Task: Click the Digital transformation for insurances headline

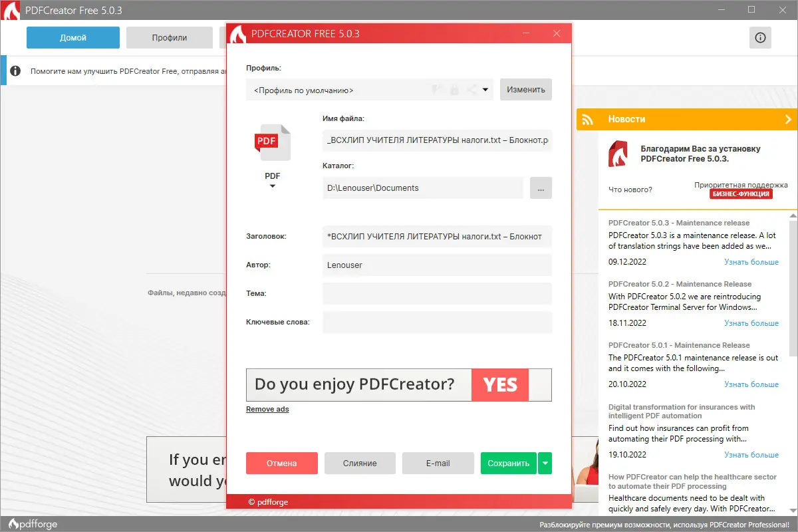Action: (x=682, y=411)
